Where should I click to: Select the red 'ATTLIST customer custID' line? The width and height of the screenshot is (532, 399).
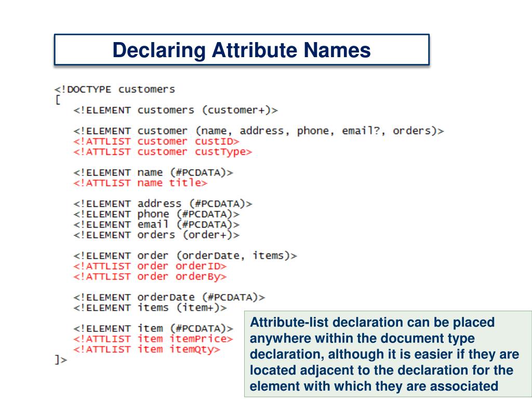[156, 141]
